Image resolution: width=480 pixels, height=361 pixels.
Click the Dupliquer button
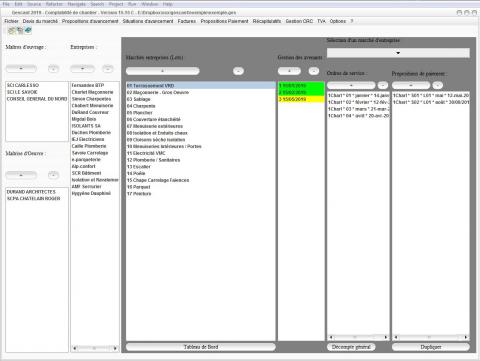pyautogui.click(x=431, y=347)
